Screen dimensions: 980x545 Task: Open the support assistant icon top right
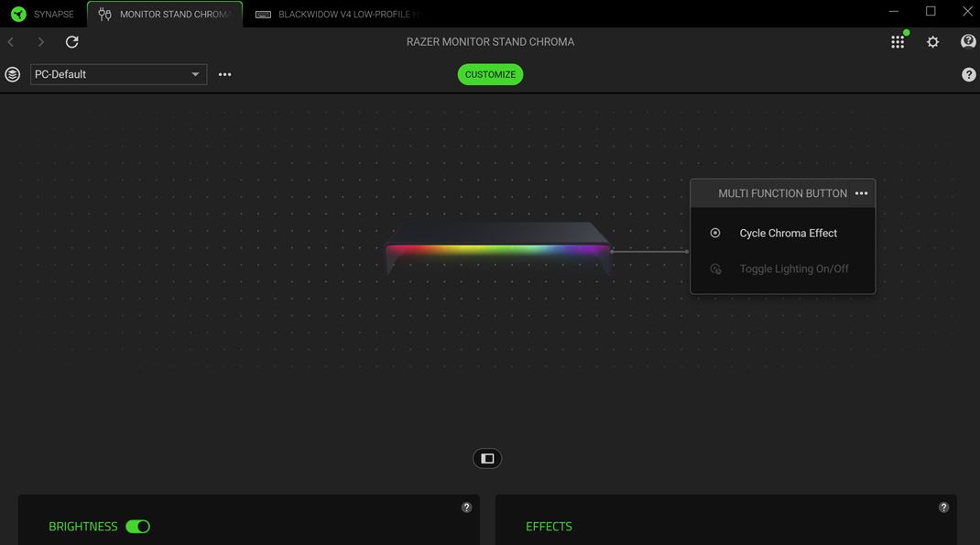967,41
